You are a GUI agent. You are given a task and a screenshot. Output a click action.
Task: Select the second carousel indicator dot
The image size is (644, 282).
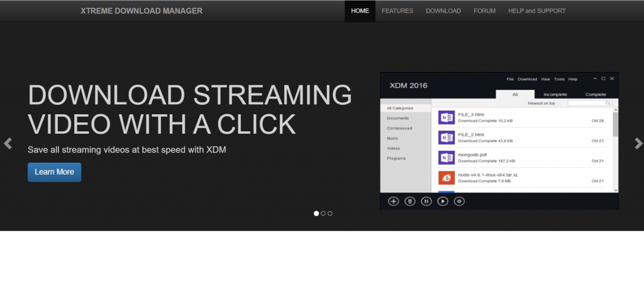point(323,214)
